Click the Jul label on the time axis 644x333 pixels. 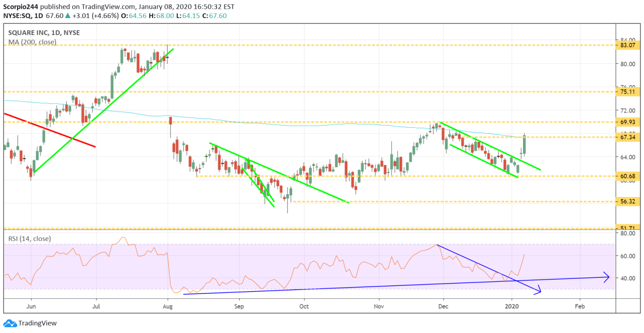(96, 306)
